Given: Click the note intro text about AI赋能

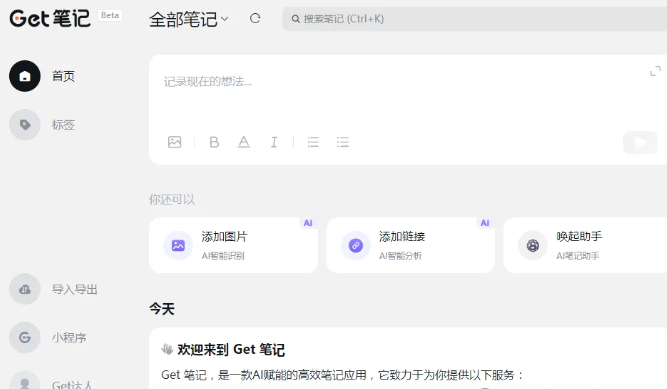Looking at the screenshot, I should [x=342, y=375].
